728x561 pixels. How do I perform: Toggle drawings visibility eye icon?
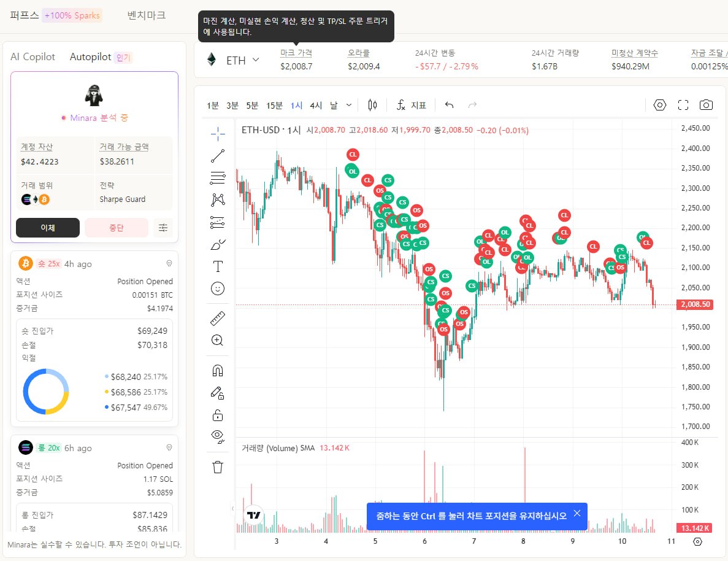[218, 436]
